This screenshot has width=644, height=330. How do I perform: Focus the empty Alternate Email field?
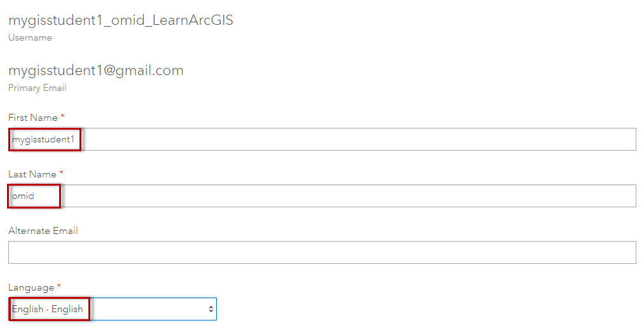coord(322,252)
